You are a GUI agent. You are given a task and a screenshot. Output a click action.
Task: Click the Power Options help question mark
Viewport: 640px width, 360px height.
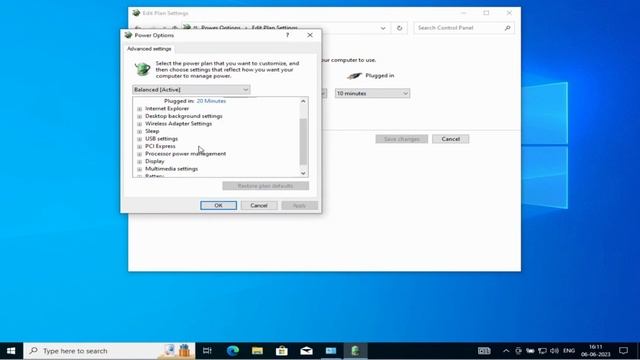pos(287,35)
